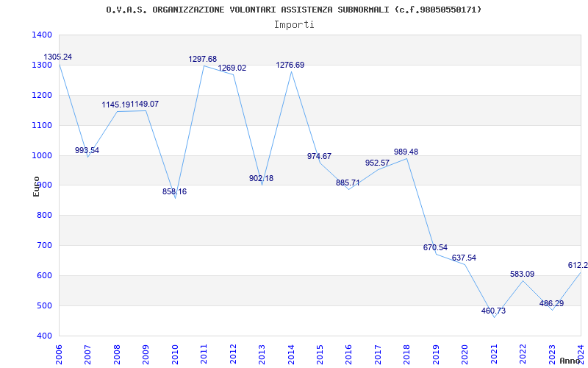The image size is (588, 368).
Task: Select the 670.54 data point label
Action: (x=435, y=248)
